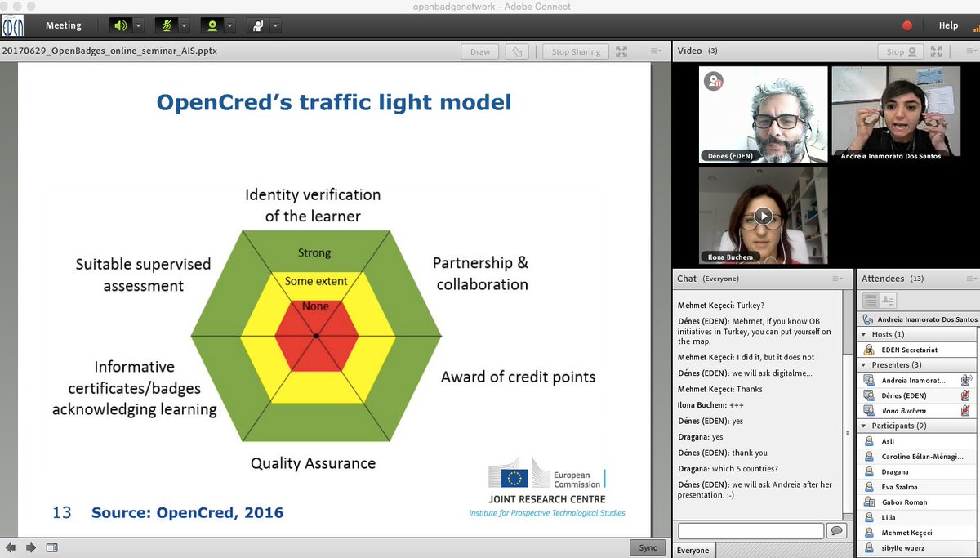Open the speaker options dropdown arrow
This screenshot has height=558, width=980.
point(138,25)
